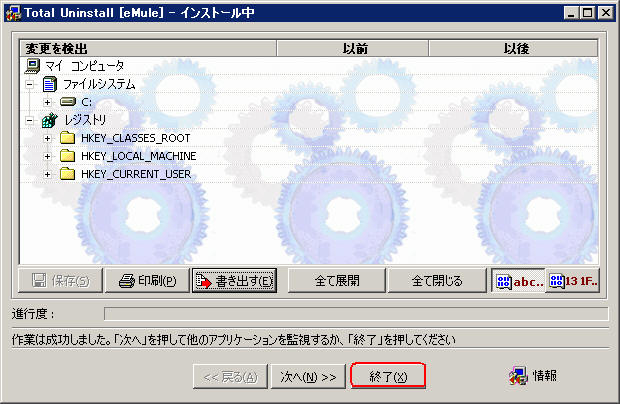Maximize the Total Uninstall window

coord(587,13)
